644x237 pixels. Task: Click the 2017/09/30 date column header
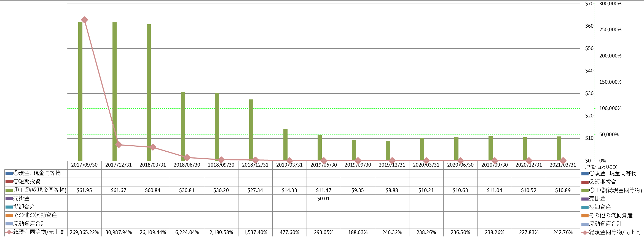click(84, 165)
